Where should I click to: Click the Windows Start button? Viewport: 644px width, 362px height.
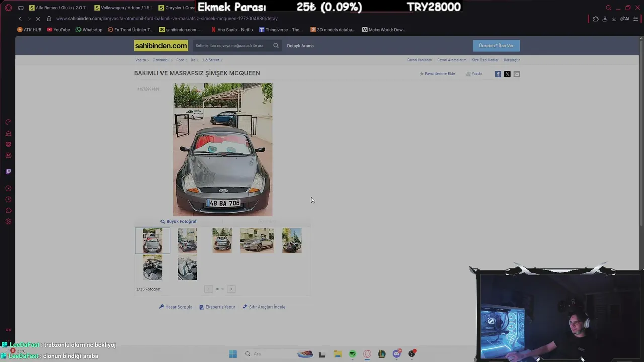point(233,354)
